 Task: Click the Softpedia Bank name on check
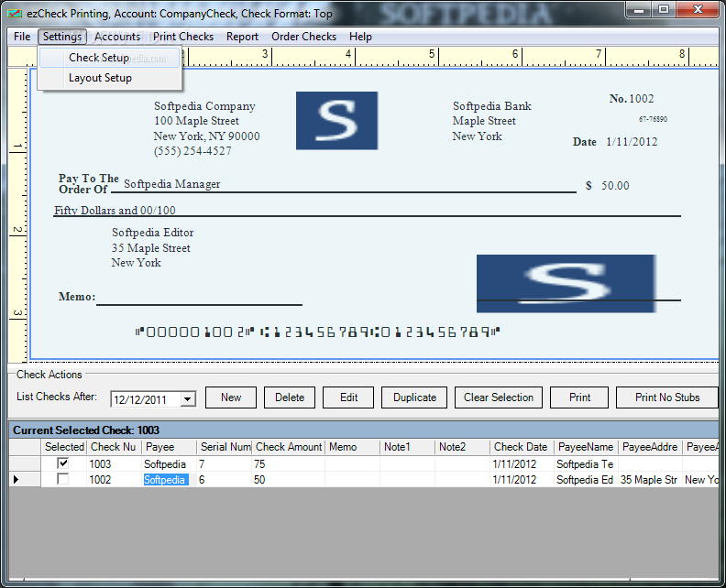point(491,106)
